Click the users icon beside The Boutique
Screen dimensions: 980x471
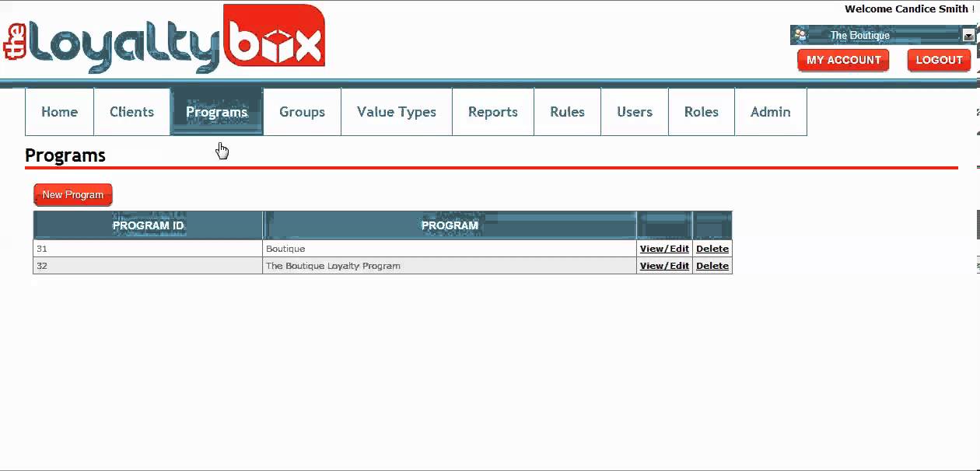coord(800,35)
